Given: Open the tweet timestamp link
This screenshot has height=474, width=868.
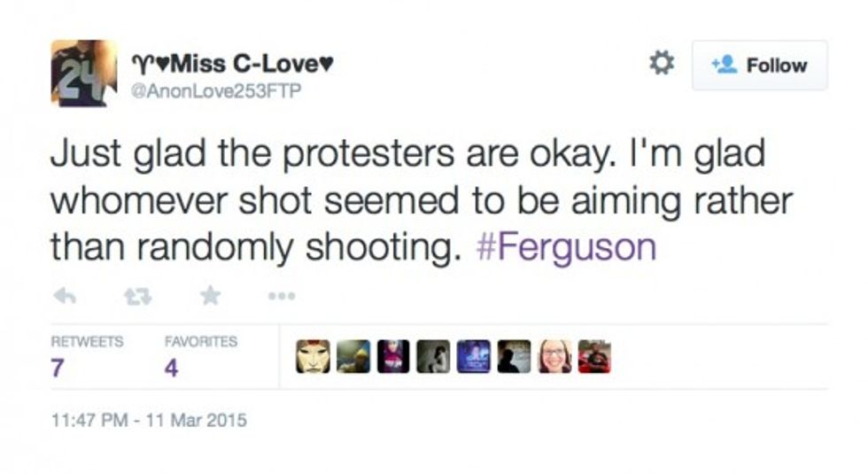Looking at the screenshot, I should coord(148,420).
